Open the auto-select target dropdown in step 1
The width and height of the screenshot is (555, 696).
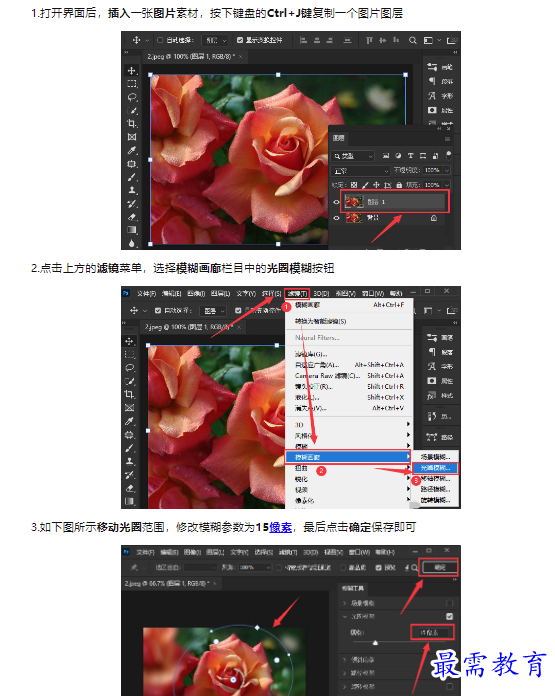(x=215, y=40)
